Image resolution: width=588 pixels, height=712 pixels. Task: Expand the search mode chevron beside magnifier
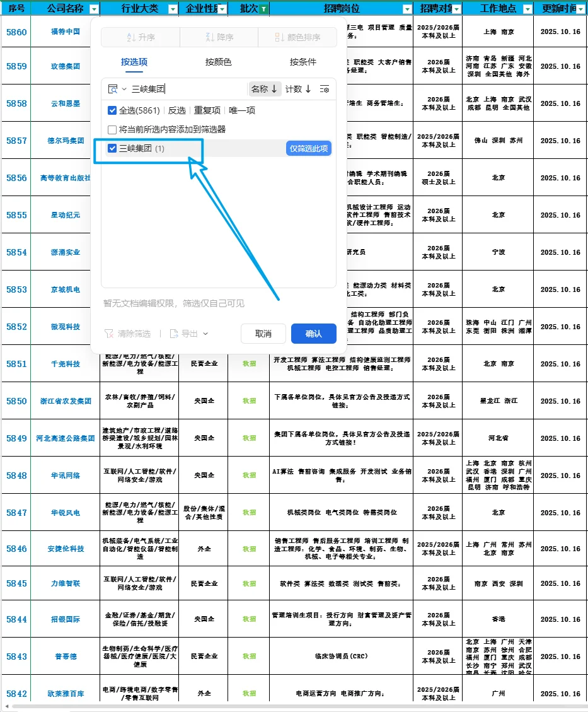coord(124,89)
